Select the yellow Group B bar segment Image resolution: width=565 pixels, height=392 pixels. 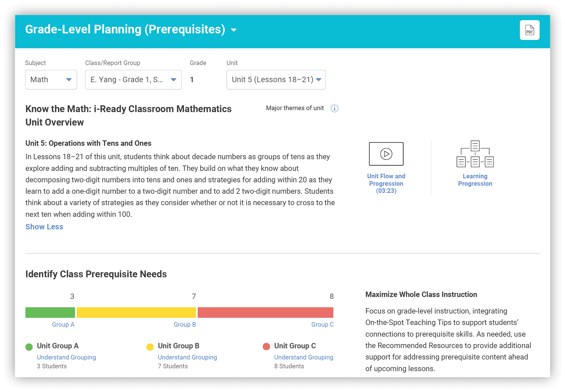click(136, 312)
